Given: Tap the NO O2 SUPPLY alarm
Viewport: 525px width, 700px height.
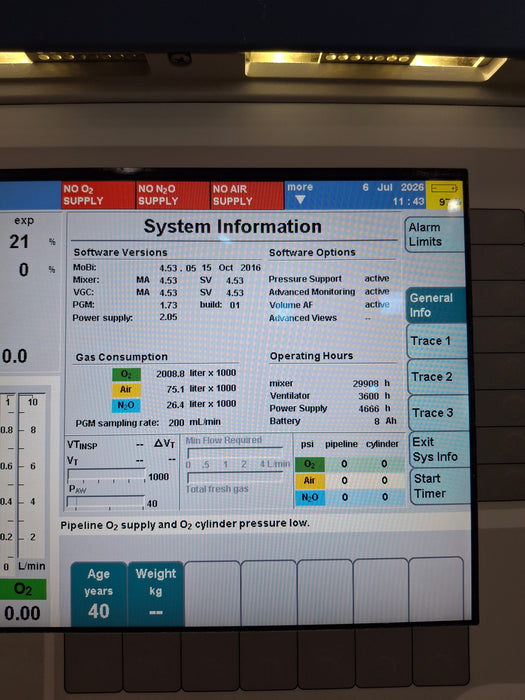Looking at the screenshot, I should [x=98, y=195].
